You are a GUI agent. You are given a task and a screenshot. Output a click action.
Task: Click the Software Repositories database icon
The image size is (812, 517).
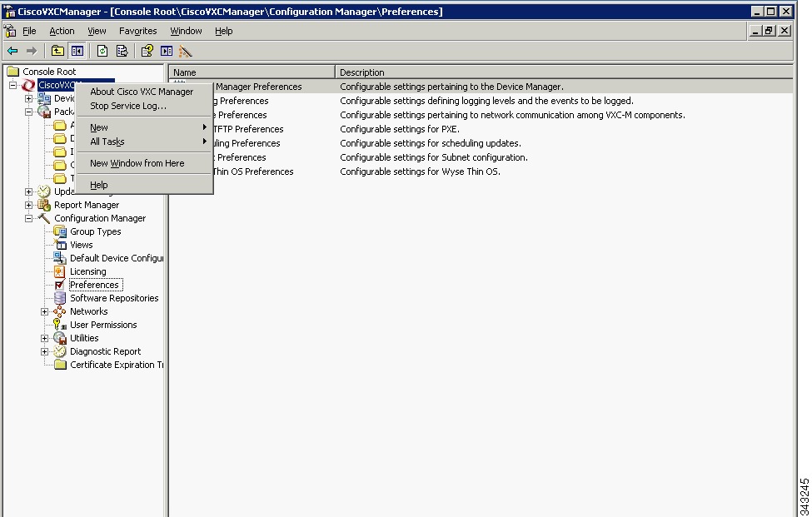coord(60,298)
